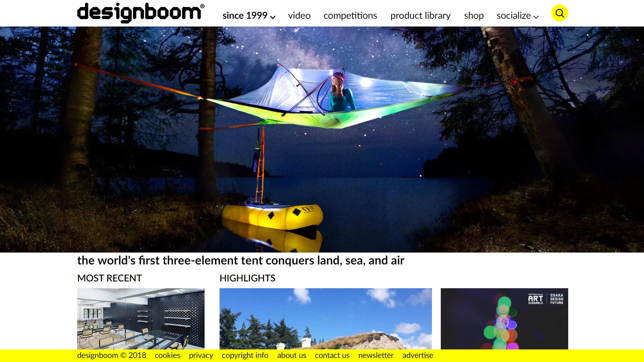This screenshot has height=362, width=644.
Task: Open the highlights landscape photo article
Action: point(326,319)
